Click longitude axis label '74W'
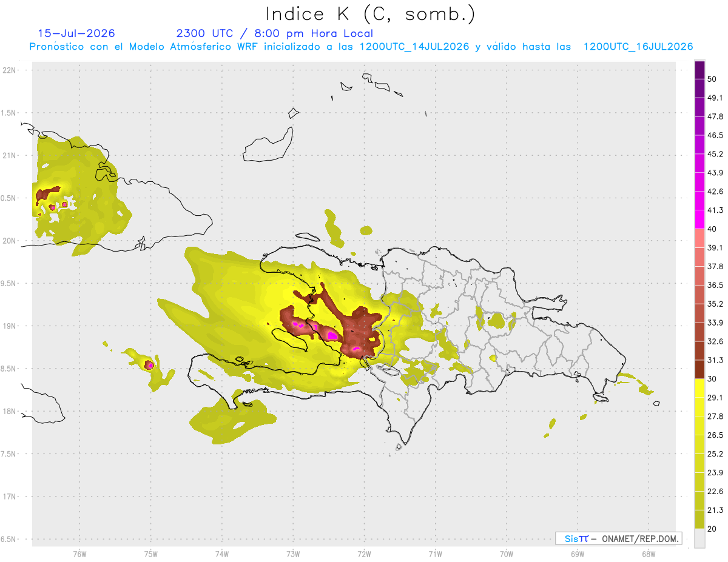 tap(222, 554)
